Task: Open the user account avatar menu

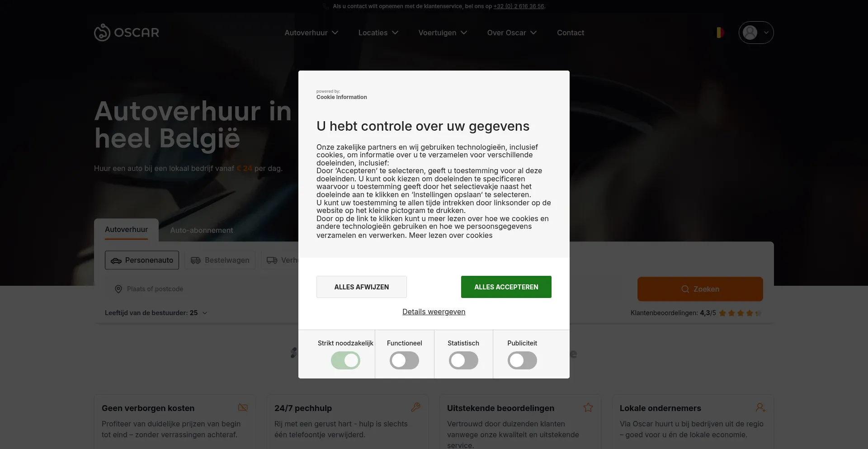Action: (x=756, y=33)
